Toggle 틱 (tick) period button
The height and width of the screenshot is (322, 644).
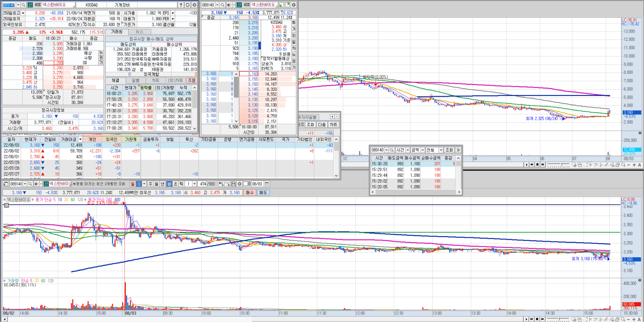tap(182, 184)
